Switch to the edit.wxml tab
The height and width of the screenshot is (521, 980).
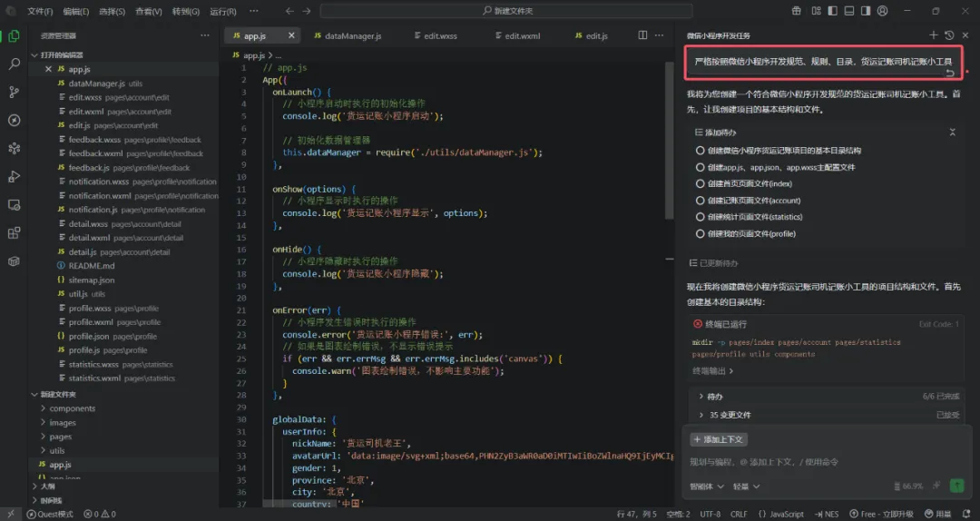[x=518, y=35]
